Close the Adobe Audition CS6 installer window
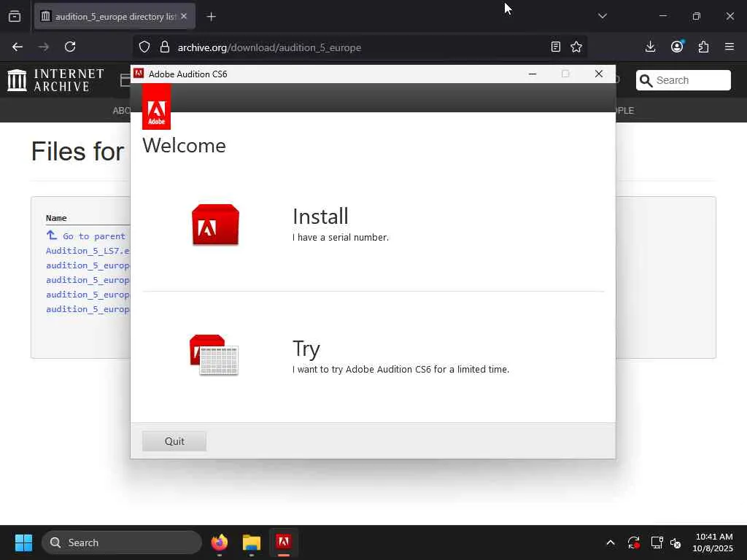Viewport: 747px width, 560px height. pos(599,74)
